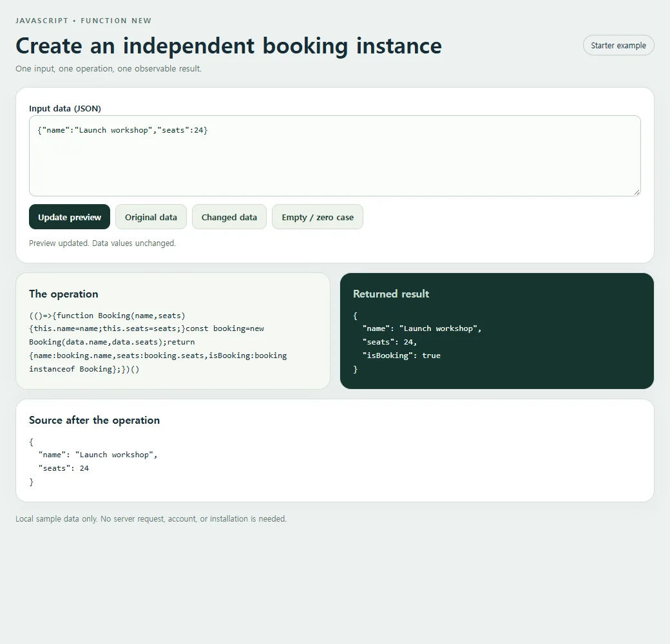Focus the Input data JSON textarea
670x644 pixels.
tap(334, 156)
